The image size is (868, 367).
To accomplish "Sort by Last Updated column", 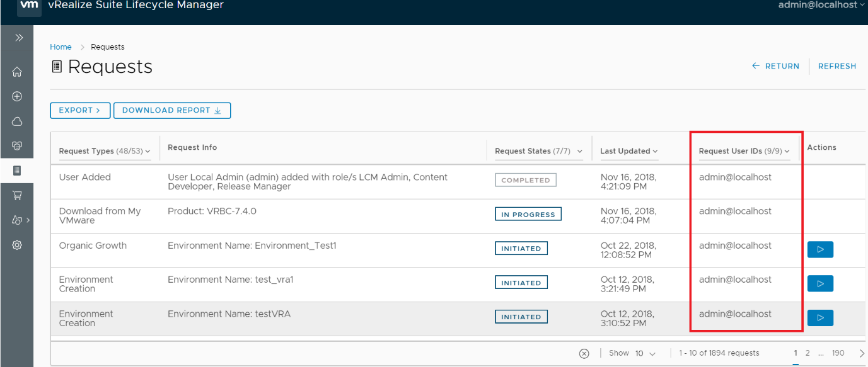I will click(628, 151).
